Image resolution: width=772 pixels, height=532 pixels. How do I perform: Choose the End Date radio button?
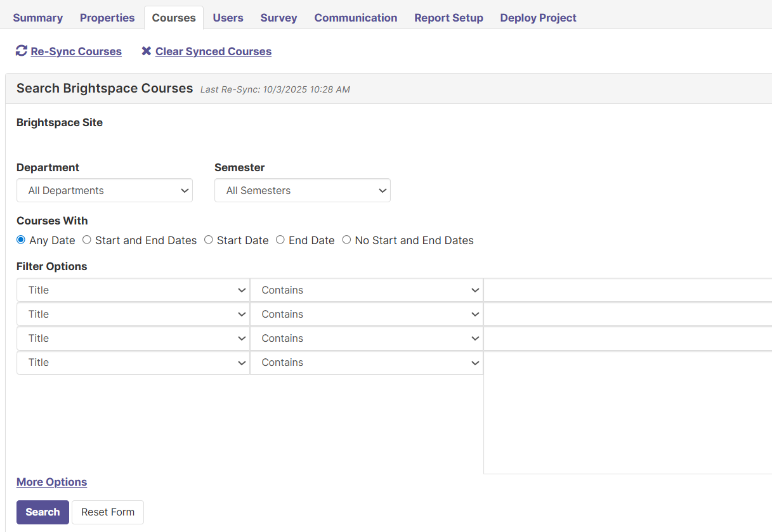280,240
